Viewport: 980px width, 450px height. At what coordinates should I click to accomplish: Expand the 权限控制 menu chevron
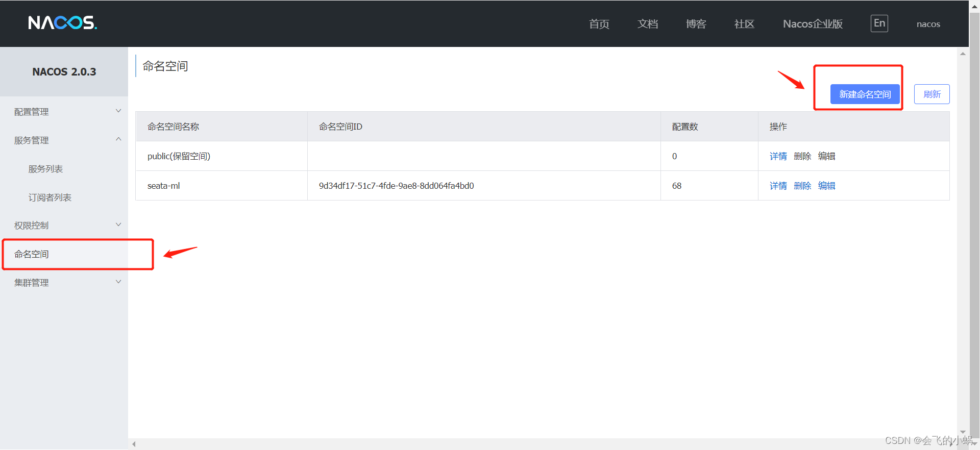[x=118, y=224]
